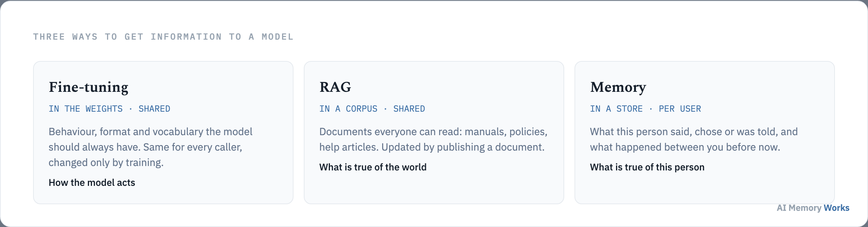
Task: Click 'What is true of this person'
Action: (x=647, y=167)
